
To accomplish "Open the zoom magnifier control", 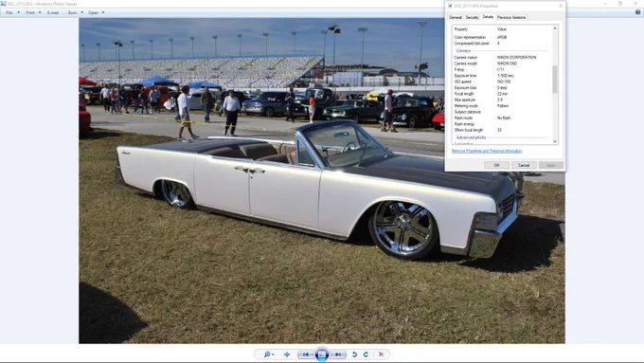I will tap(268, 354).
